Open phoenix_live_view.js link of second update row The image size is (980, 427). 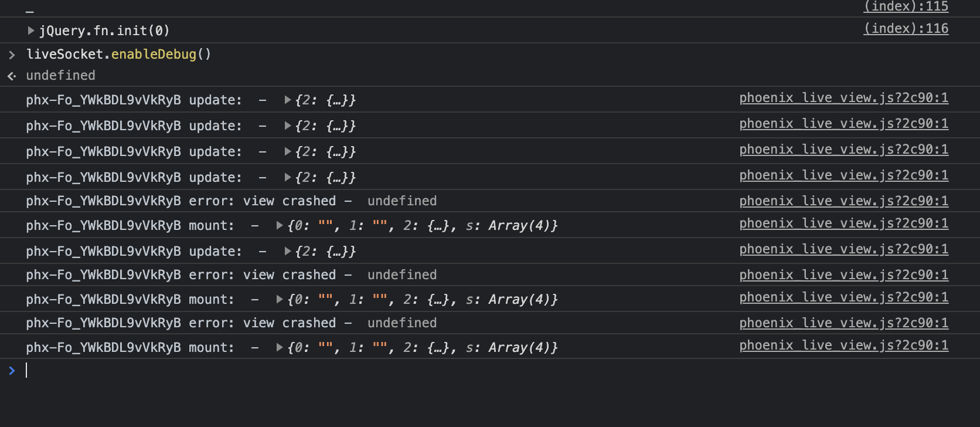pos(844,124)
